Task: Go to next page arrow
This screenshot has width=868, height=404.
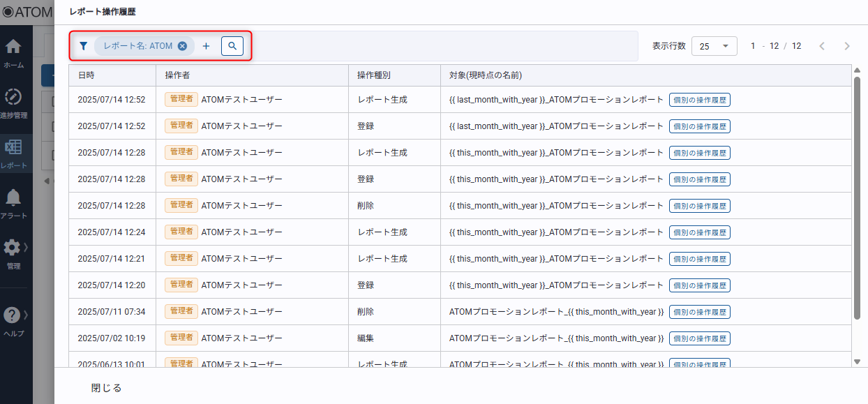Action: 846,46
